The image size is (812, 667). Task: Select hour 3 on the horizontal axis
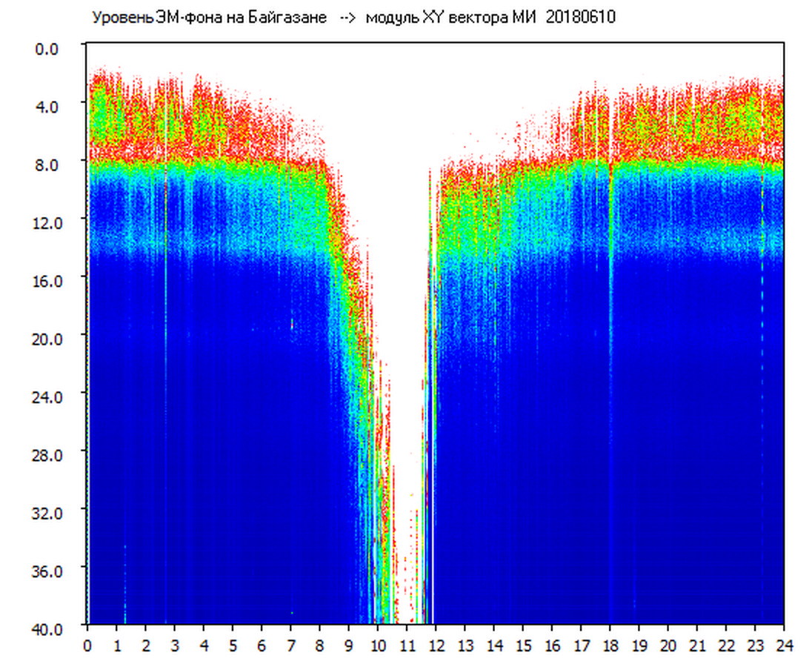point(175,646)
